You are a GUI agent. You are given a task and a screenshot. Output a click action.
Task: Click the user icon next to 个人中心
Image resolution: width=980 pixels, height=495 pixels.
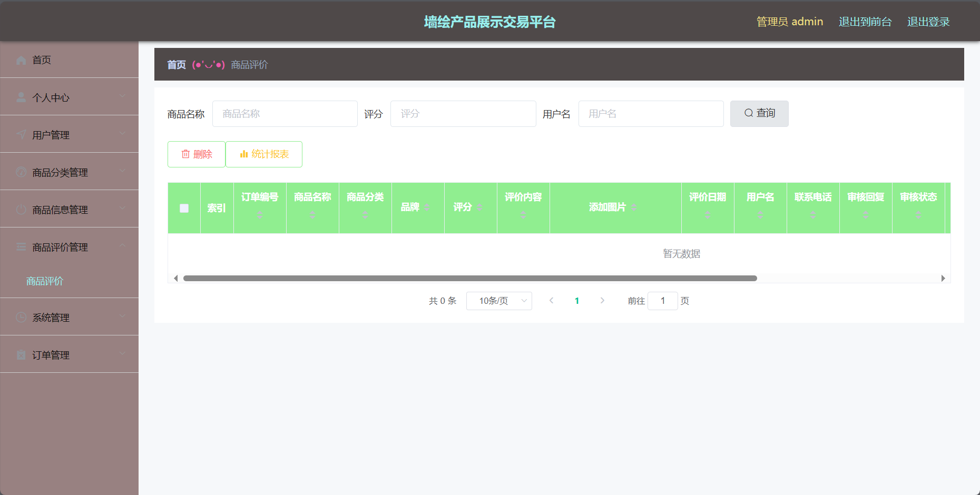[21, 97]
